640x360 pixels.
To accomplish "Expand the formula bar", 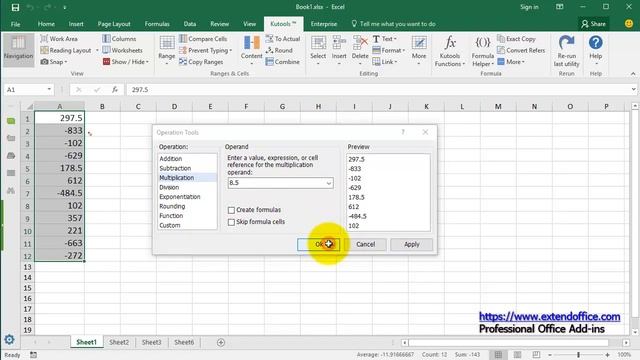I will click(x=633, y=89).
